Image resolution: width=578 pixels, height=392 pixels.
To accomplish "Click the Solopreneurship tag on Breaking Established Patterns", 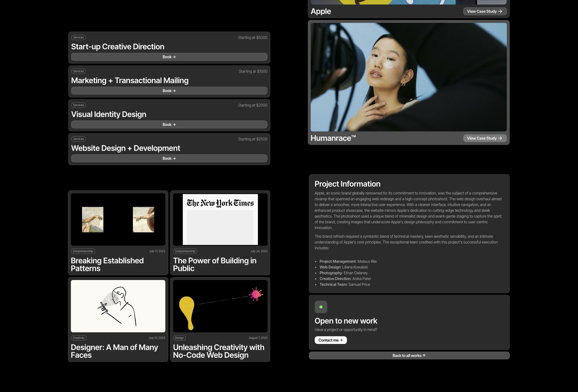I will (83, 251).
